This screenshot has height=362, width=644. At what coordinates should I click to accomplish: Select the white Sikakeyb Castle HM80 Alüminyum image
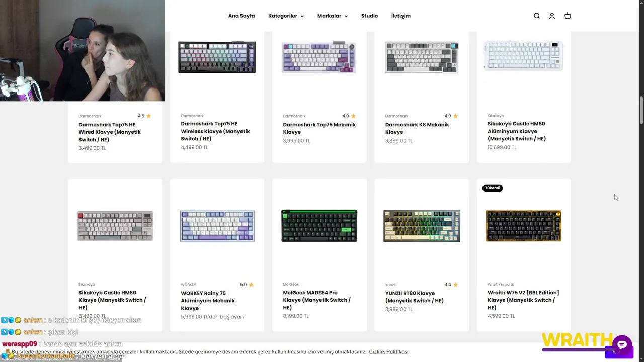524,56
